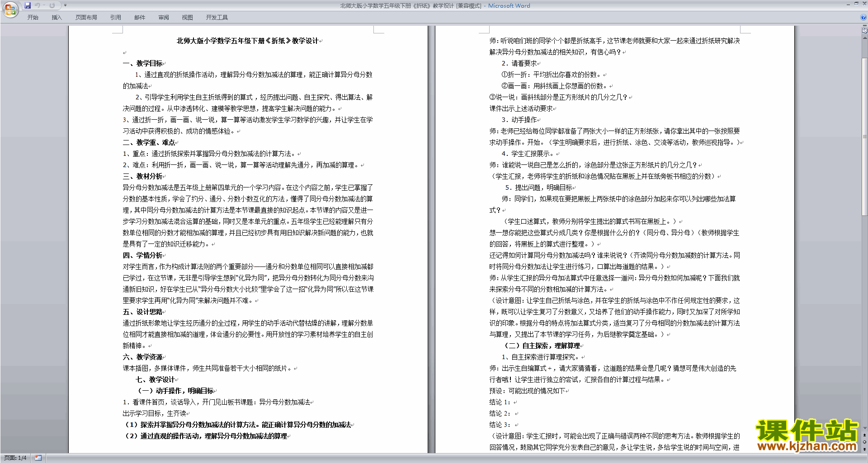The width and height of the screenshot is (868, 463).
Task: Click the line ②画一画：用斜线画上你想画的份数
Action: [x=554, y=86]
